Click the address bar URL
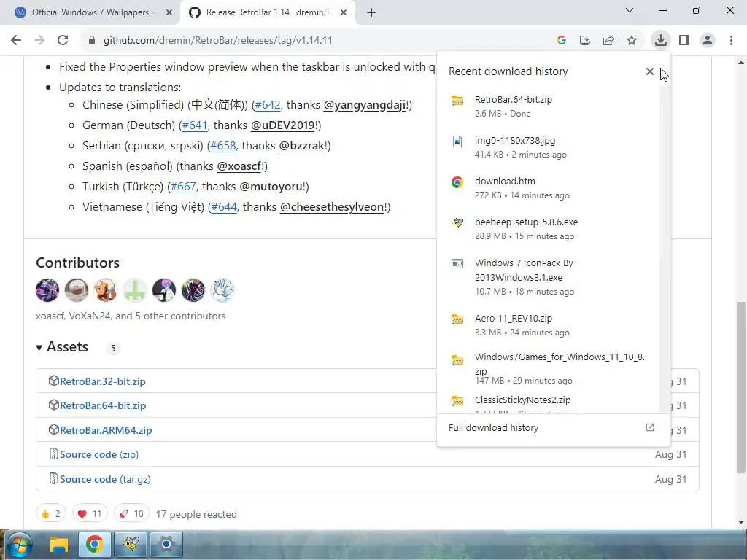The width and height of the screenshot is (747, 560). point(217,41)
